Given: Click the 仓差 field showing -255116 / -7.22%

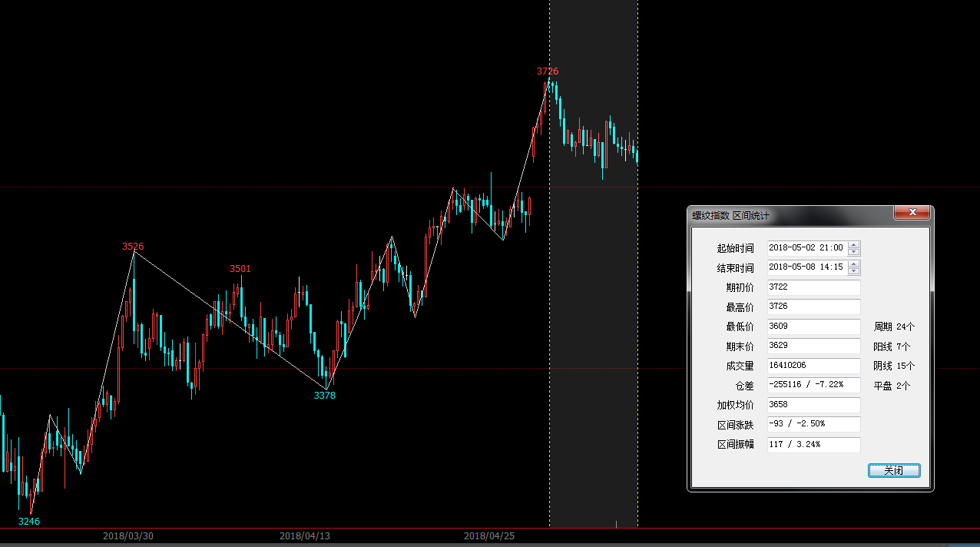Looking at the screenshot, I should click(x=814, y=385).
